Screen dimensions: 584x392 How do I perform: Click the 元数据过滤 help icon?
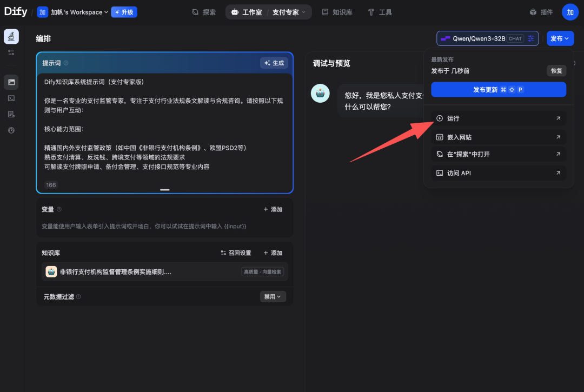point(78,297)
